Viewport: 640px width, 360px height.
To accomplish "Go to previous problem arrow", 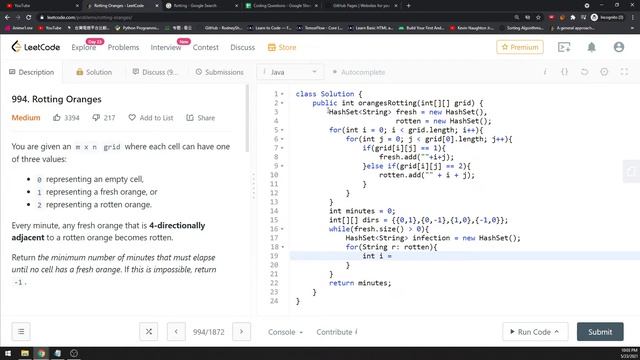I will coord(176,331).
